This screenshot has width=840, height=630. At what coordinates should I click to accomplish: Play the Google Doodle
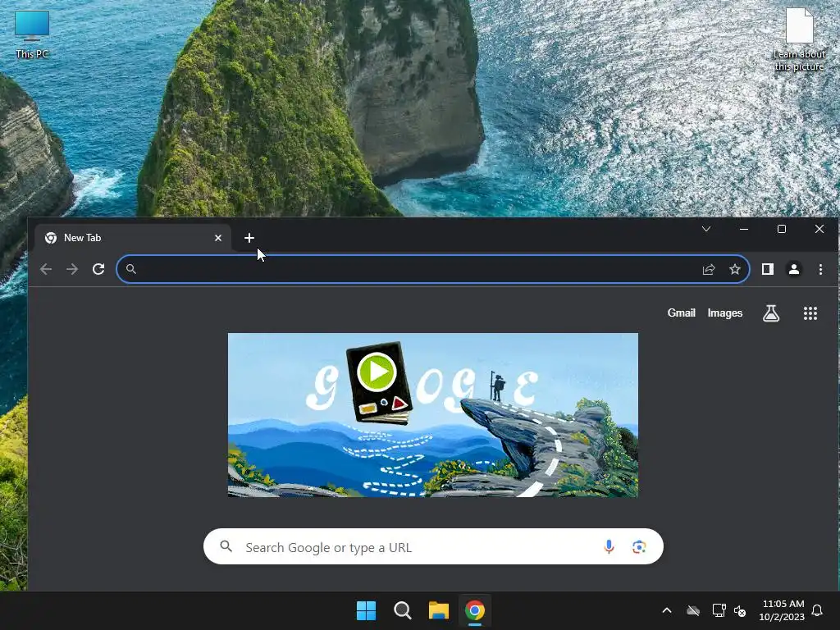pos(377,372)
